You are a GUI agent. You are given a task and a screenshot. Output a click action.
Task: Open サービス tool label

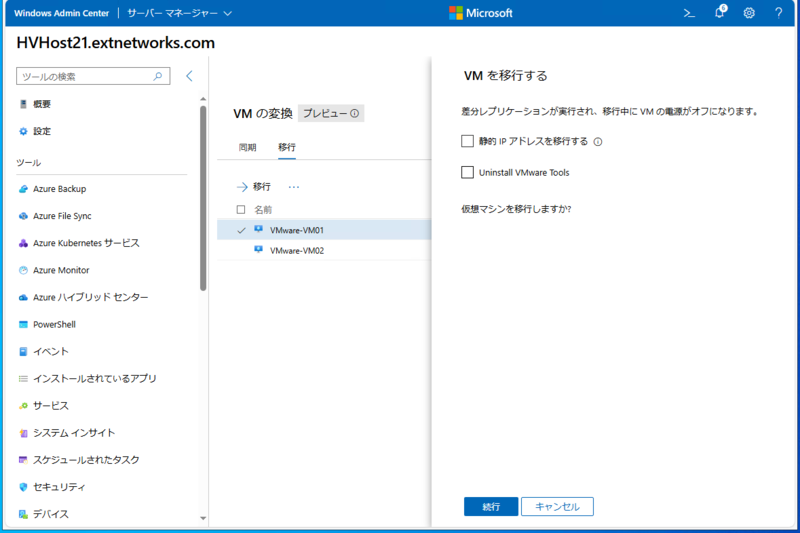tap(51, 406)
